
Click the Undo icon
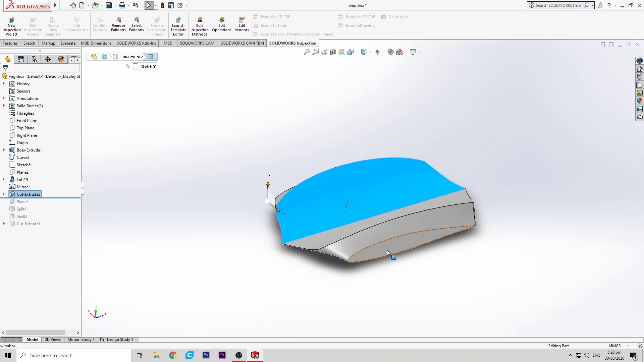click(135, 5)
